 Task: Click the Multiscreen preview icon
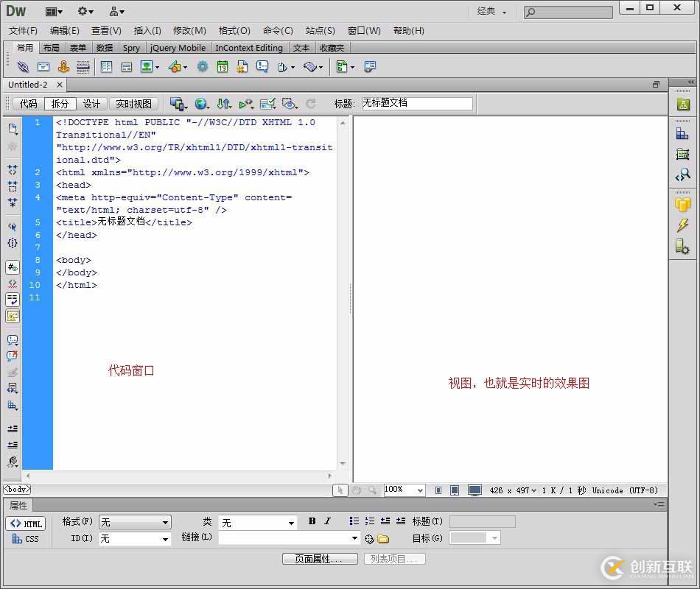(178, 104)
